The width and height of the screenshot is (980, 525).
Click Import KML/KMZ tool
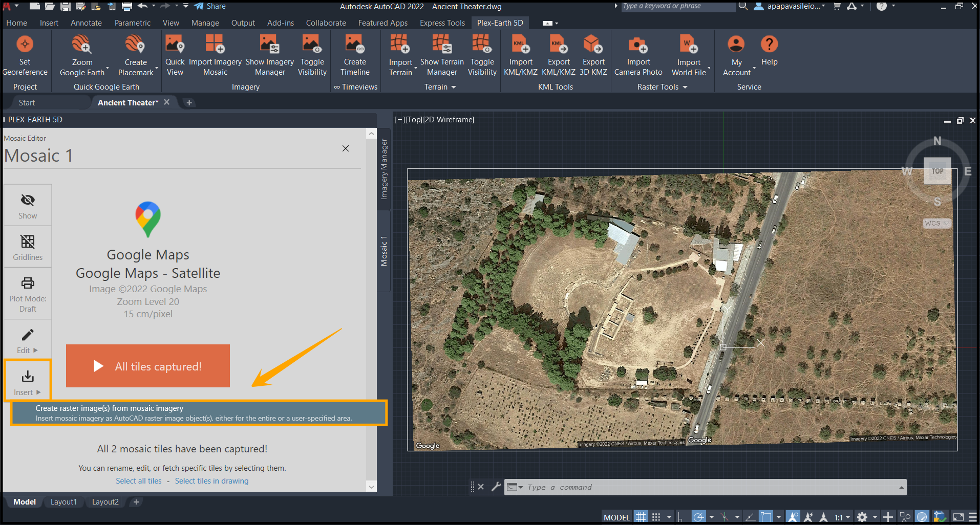click(x=521, y=55)
